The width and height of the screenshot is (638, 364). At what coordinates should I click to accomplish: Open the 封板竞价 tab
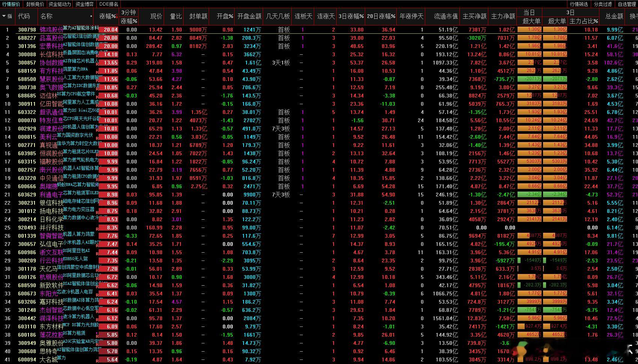click(x=35, y=4)
